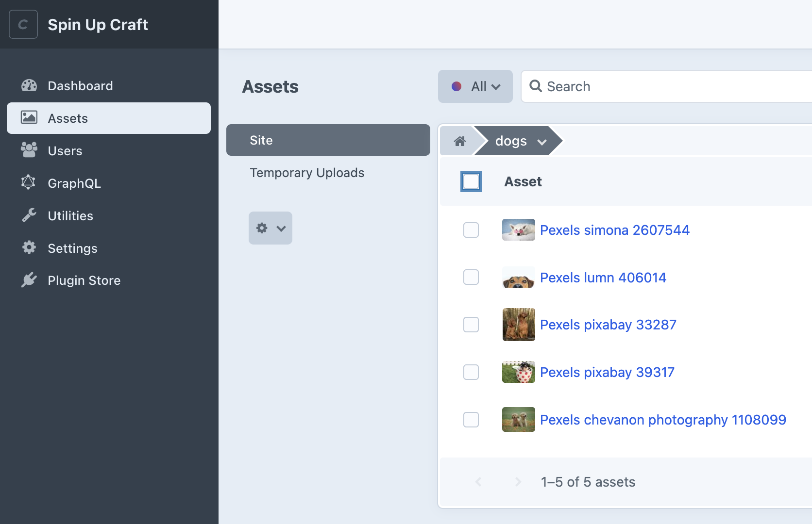Screen dimensions: 812x524
Task: Open the All status filter dropdown
Action: [475, 86]
